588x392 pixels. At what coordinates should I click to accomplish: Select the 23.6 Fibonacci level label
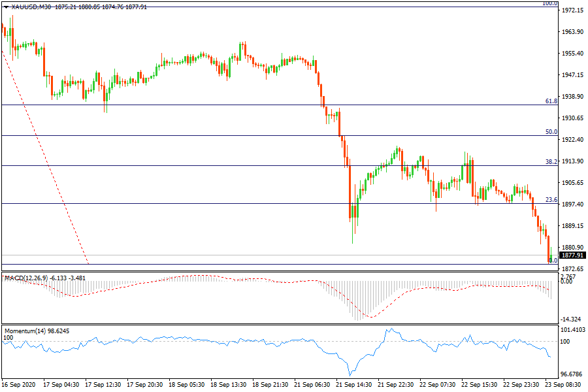click(551, 199)
